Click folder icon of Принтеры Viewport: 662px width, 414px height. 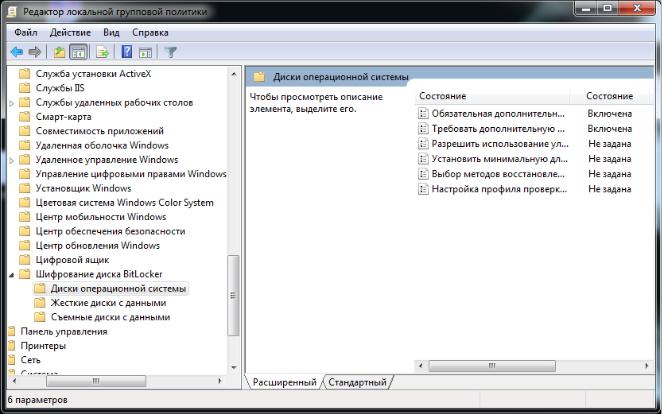coord(12,346)
